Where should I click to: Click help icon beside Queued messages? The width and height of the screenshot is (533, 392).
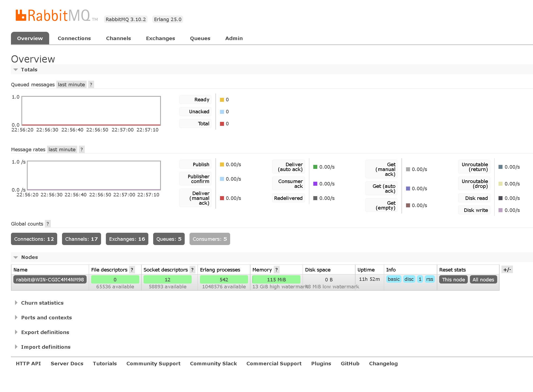pos(91,85)
